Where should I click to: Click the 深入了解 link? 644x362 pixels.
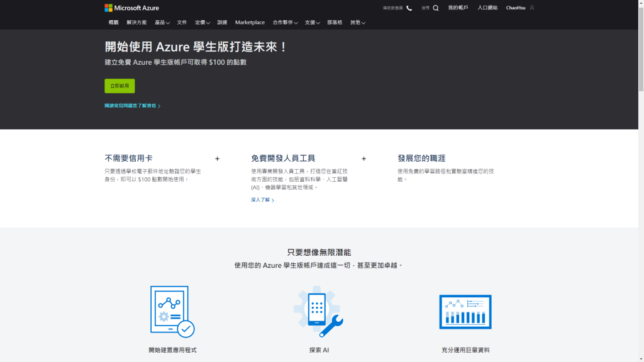(x=262, y=200)
